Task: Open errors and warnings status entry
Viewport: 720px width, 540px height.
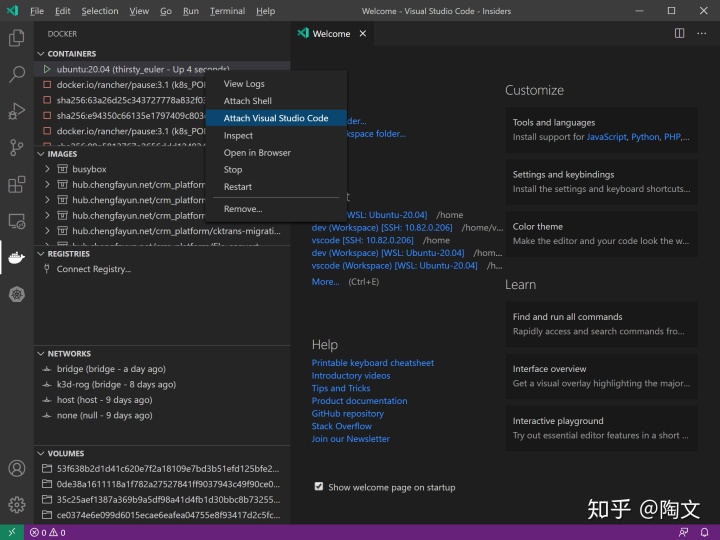Action: (47, 533)
